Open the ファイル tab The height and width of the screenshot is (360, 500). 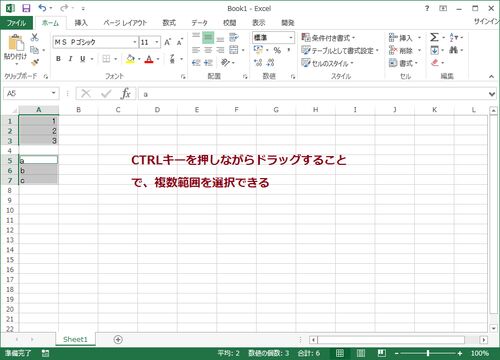click(x=16, y=23)
